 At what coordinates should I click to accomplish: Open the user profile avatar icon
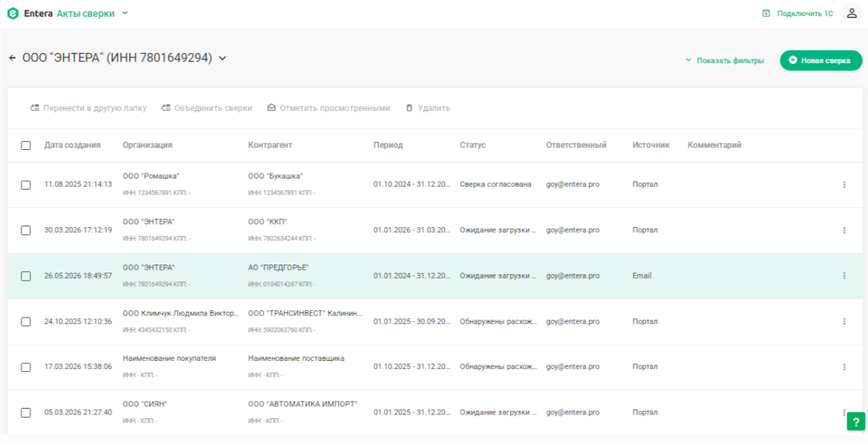(852, 14)
